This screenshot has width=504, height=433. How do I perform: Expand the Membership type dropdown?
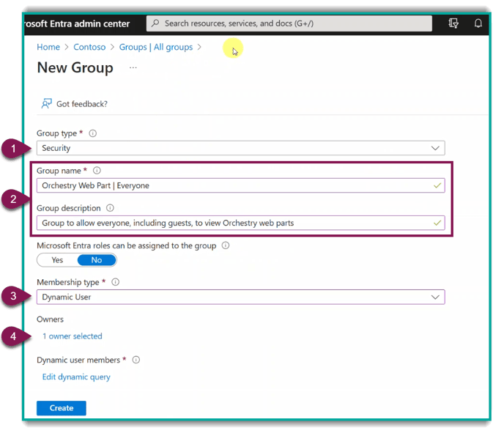click(x=240, y=297)
